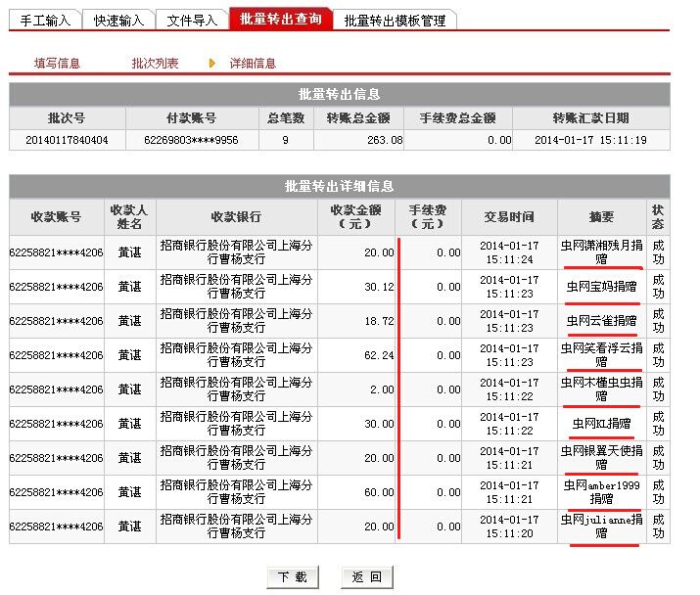The image size is (700, 595).
Task: Select the 文件导入 tab
Action: (192, 20)
